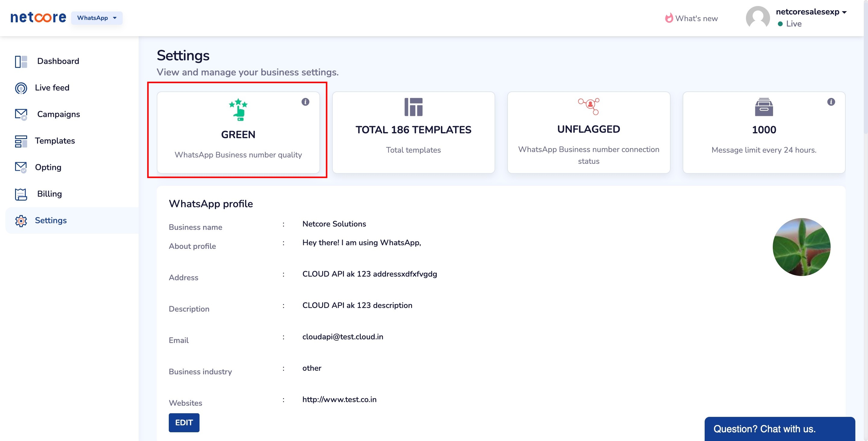The image size is (868, 441).
Task: Click the Live feed broadcast icon
Action: coord(21,88)
